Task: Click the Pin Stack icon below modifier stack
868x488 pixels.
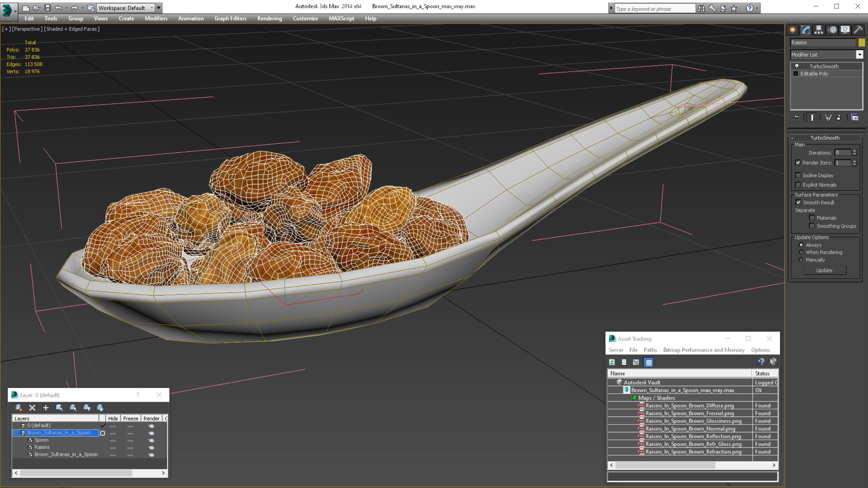Action: [x=796, y=117]
